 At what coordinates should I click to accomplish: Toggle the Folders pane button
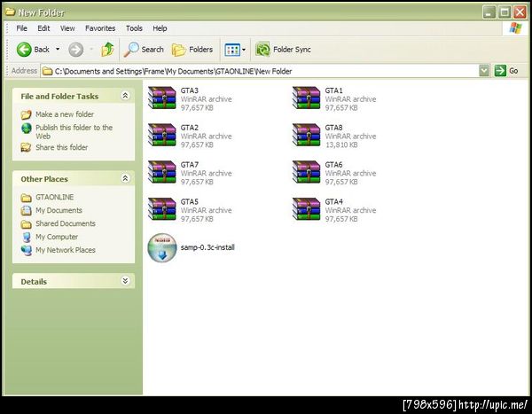192,50
